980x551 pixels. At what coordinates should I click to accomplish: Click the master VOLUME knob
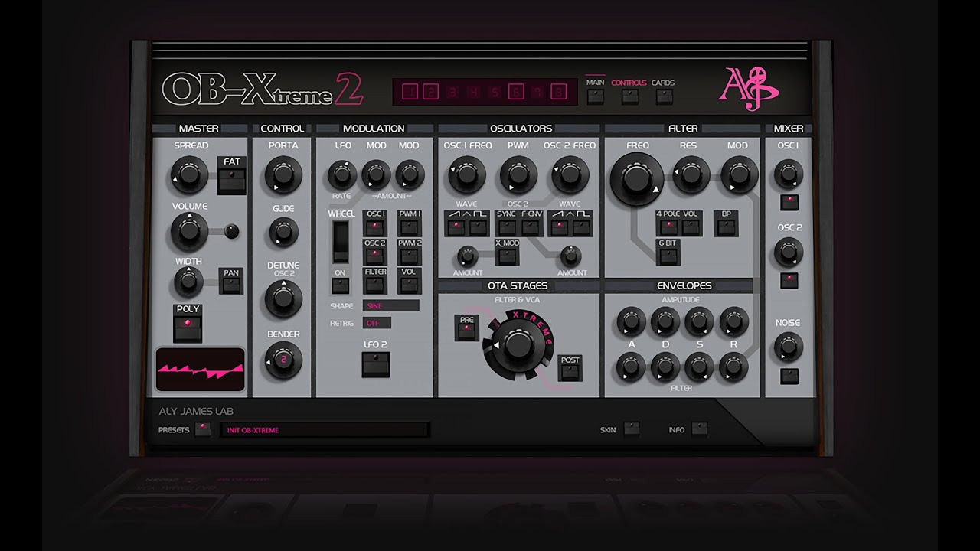(189, 232)
